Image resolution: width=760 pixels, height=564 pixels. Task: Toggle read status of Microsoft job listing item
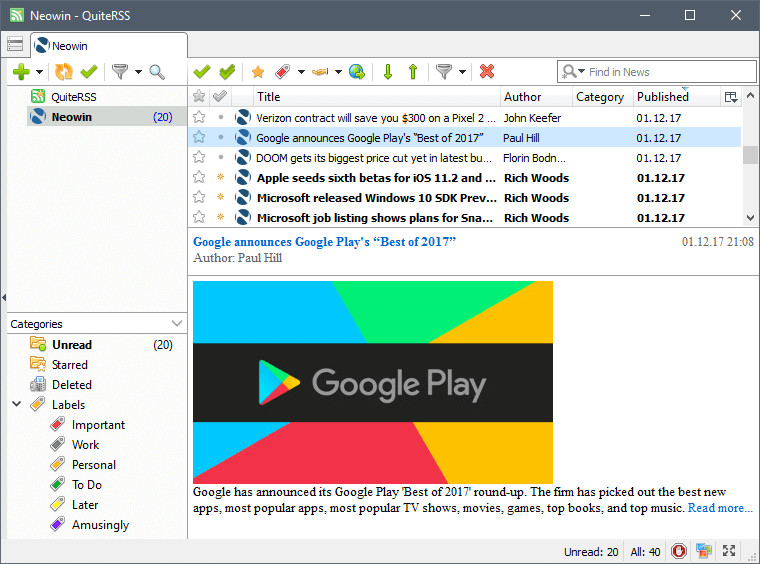pyautogui.click(x=221, y=217)
